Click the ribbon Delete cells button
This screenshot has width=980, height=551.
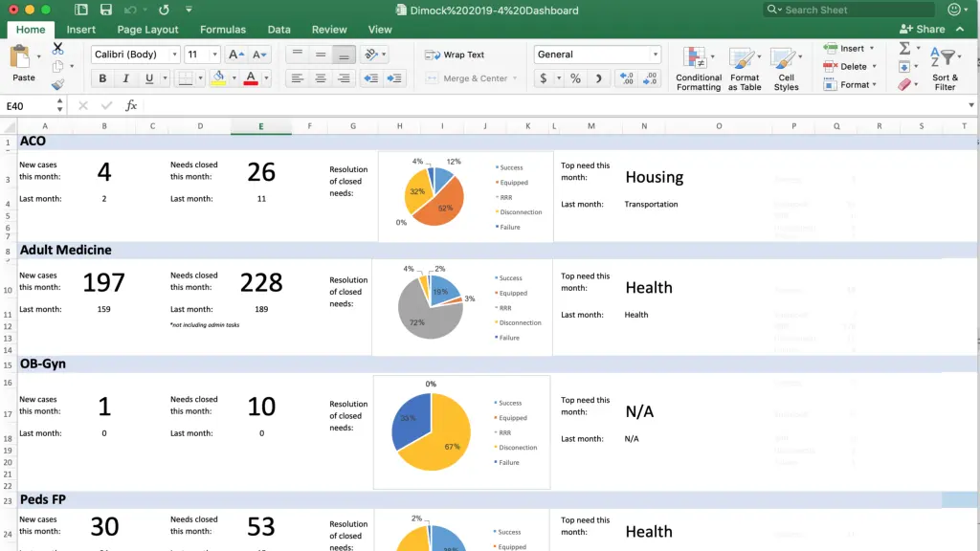(x=845, y=66)
